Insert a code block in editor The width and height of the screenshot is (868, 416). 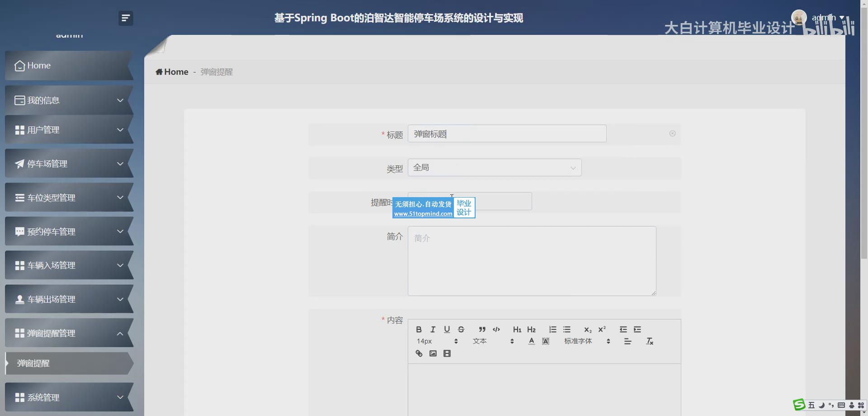(x=496, y=329)
